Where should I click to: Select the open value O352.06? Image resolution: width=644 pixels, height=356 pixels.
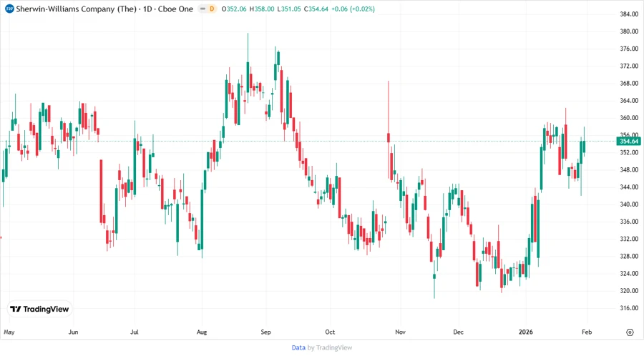[234, 9]
